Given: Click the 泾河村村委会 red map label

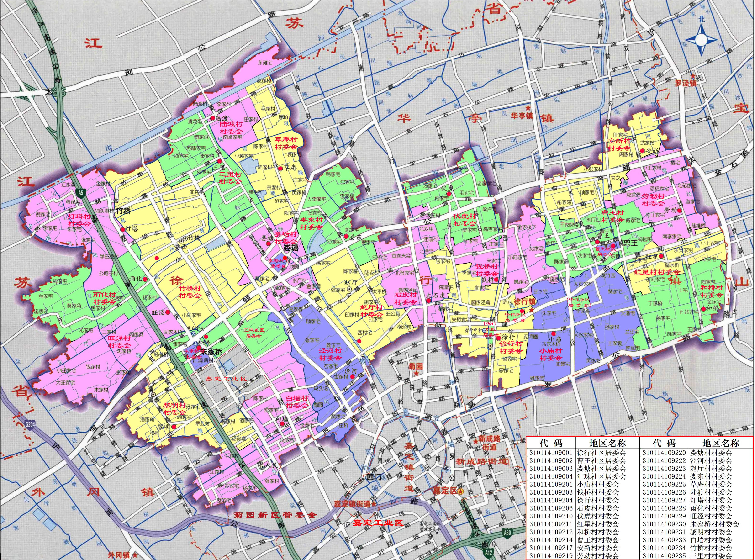Looking at the screenshot, I should 330,354.
